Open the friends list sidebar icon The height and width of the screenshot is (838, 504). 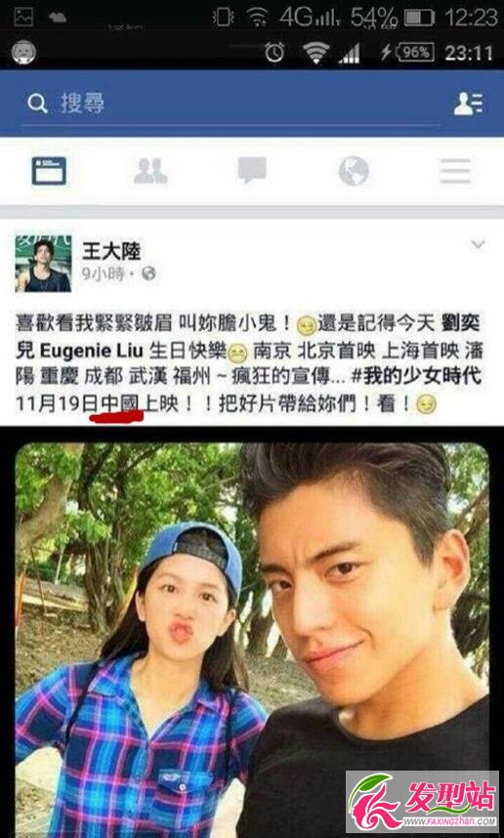468,104
